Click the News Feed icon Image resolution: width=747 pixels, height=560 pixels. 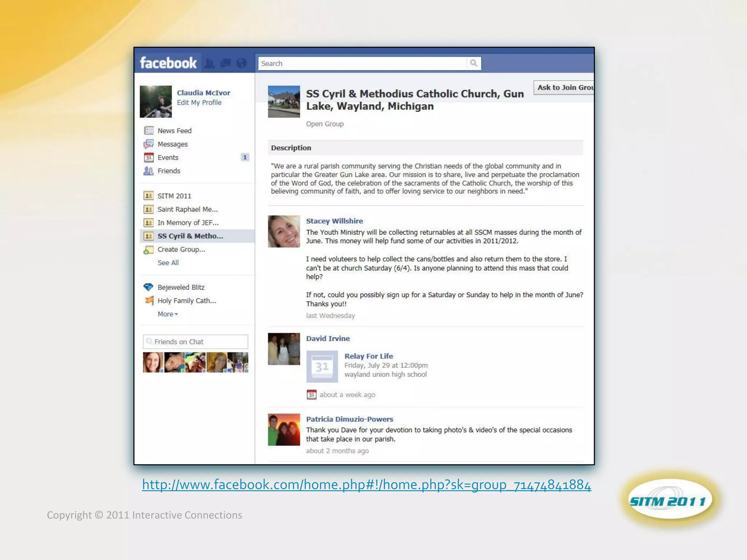[x=148, y=131]
